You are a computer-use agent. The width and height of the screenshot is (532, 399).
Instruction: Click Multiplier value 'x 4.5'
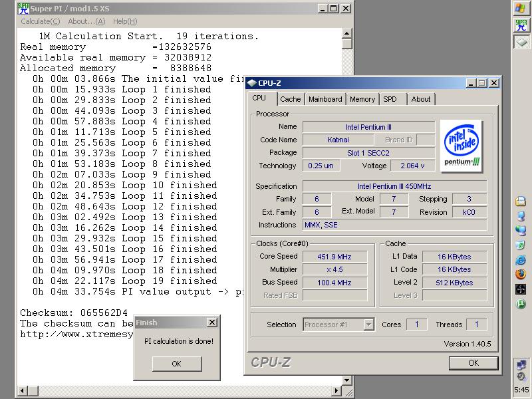pos(334,269)
